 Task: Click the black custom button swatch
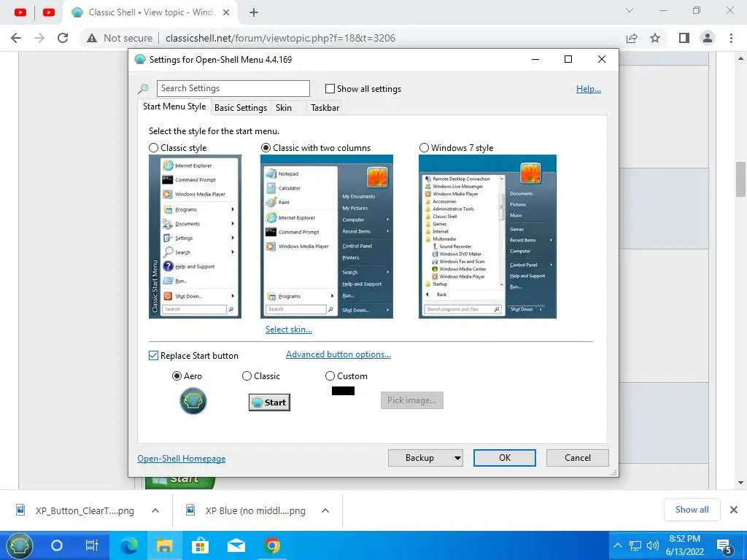pos(343,391)
